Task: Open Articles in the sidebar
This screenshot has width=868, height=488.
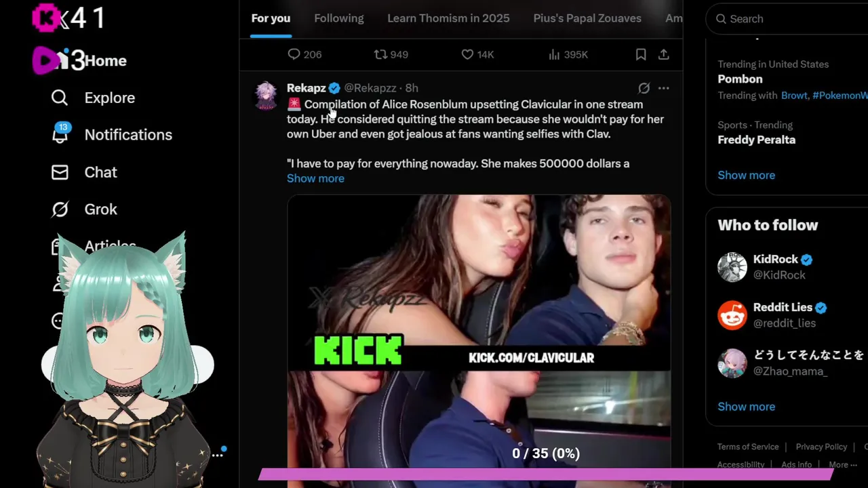Action: (x=110, y=245)
